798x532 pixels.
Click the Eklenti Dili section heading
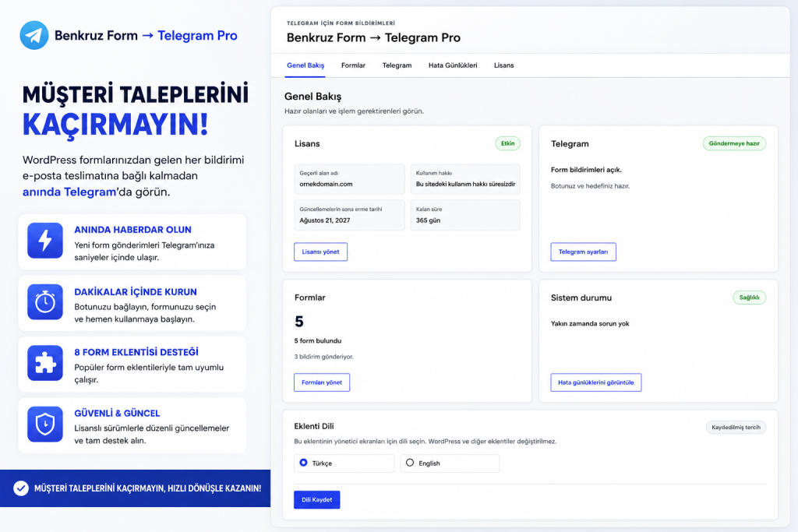314,426
